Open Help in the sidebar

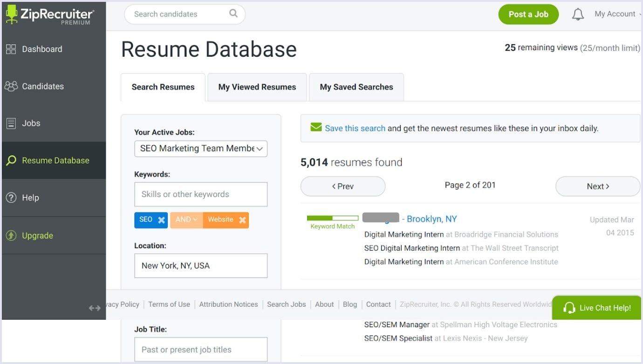coord(54,198)
